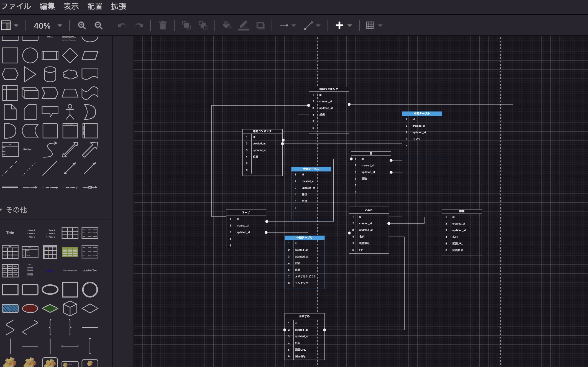Select the green diamond sketch shape
Screen dimensions: 588x367
point(50,308)
